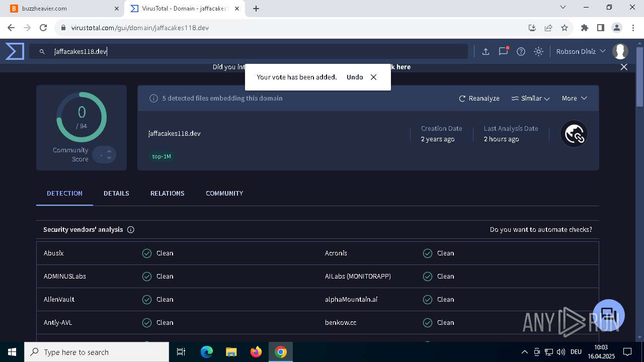This screenshot has height=362, width=644.
Task: Open the Chrome profile icon
Action: click(616, 28)
